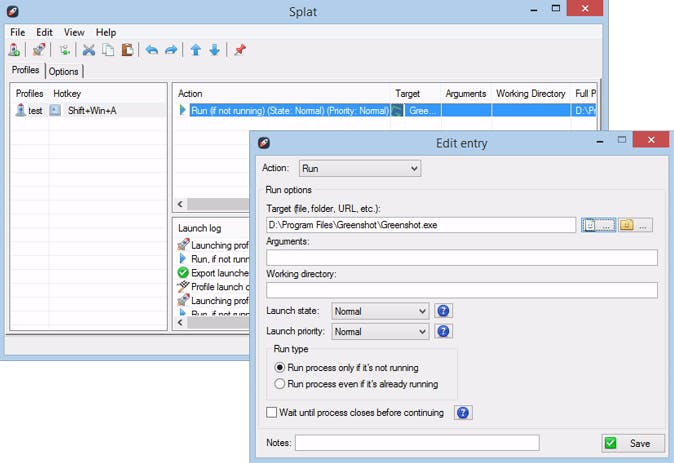Enable Wait until process closes before continuing

(355, 413)
